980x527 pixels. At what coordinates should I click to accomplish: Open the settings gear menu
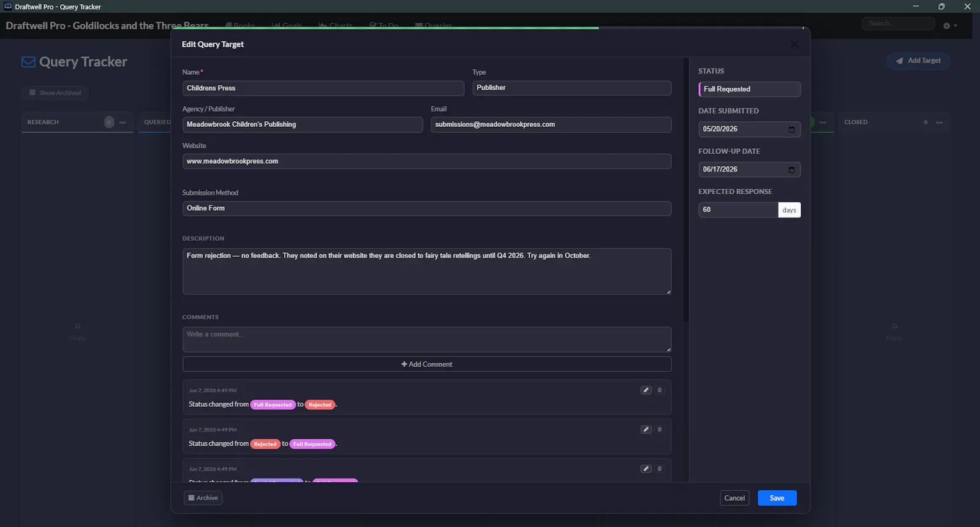pyautogui.click(x=950, y=26)
